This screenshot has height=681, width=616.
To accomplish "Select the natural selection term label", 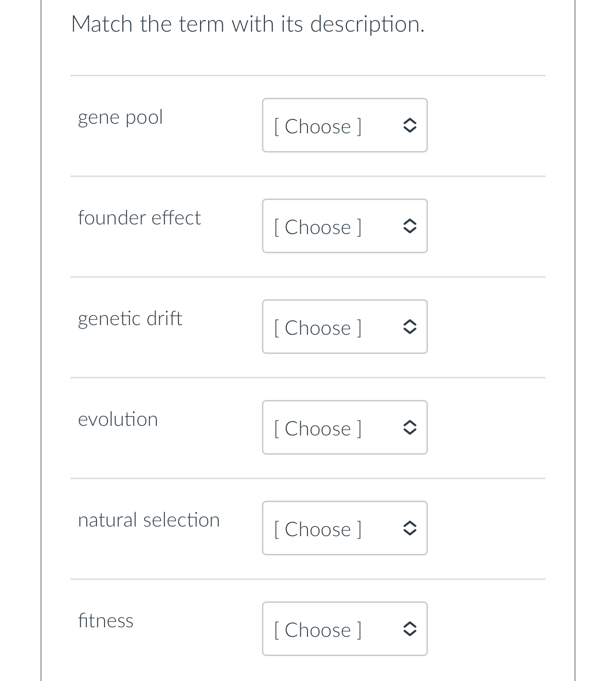I will tap(149, 519).
